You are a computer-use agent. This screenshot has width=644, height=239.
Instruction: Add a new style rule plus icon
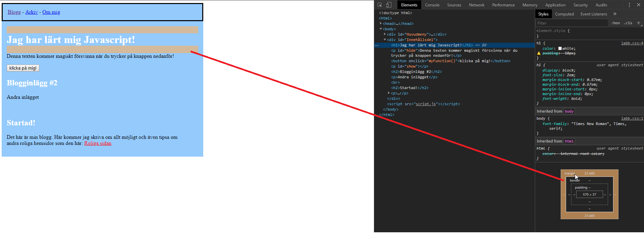pos(639,23)
